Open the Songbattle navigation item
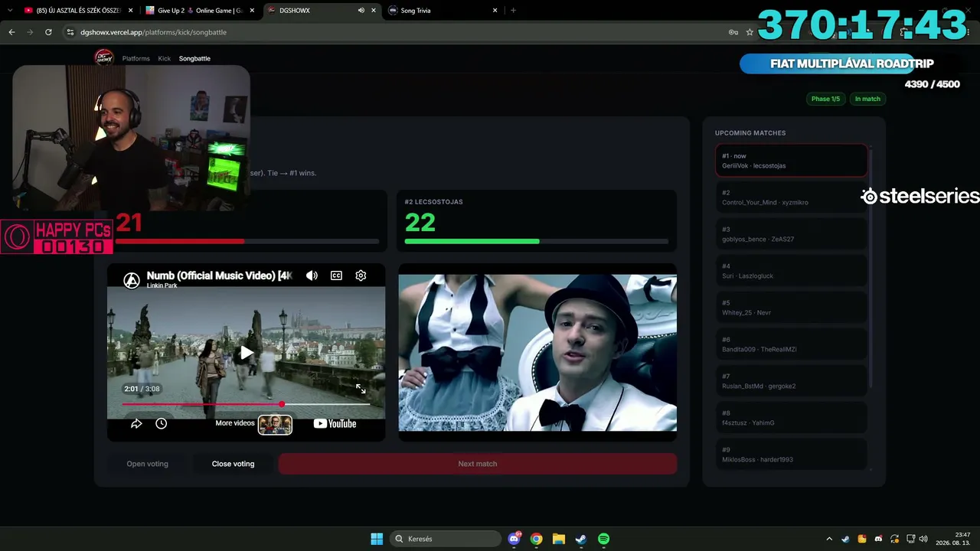 coord(194,58)
